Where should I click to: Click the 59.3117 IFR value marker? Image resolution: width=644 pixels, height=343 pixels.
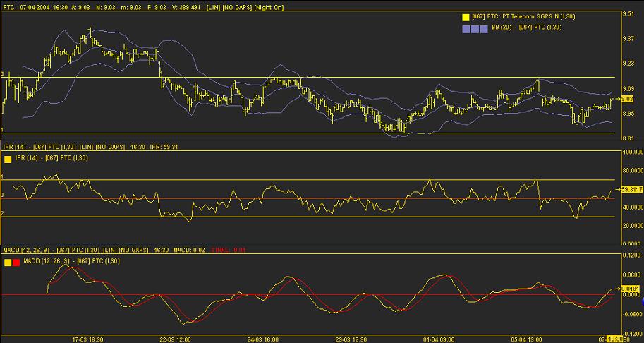[x=632, y=189]
